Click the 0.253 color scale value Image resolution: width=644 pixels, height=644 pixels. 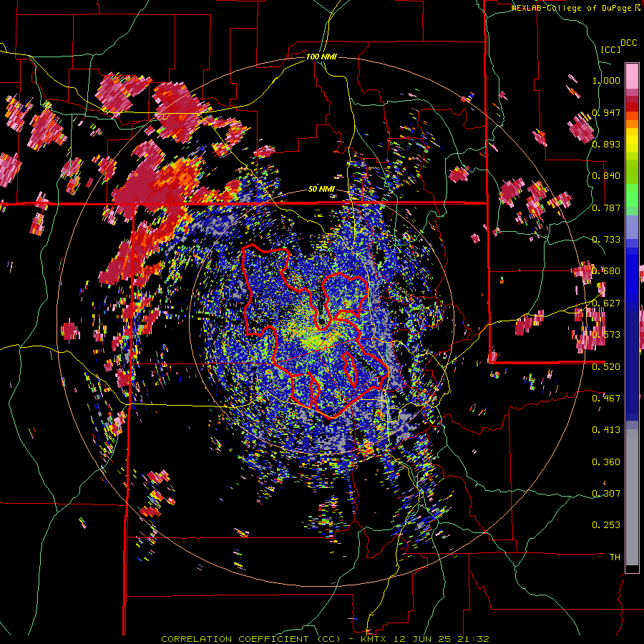click(x=606, y=525)
